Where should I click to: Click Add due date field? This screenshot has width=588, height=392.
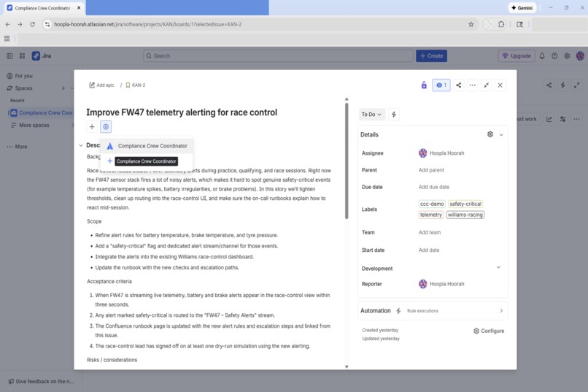point(434,187)
